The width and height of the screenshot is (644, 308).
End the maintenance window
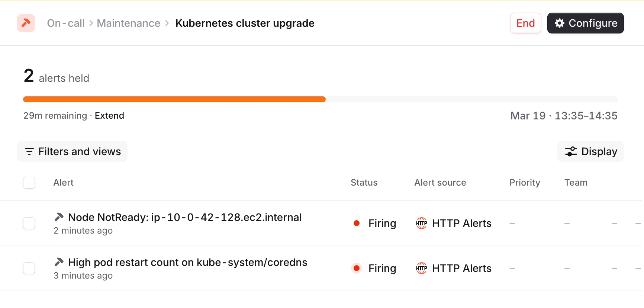pyautogui.click(x=525, y=23)
